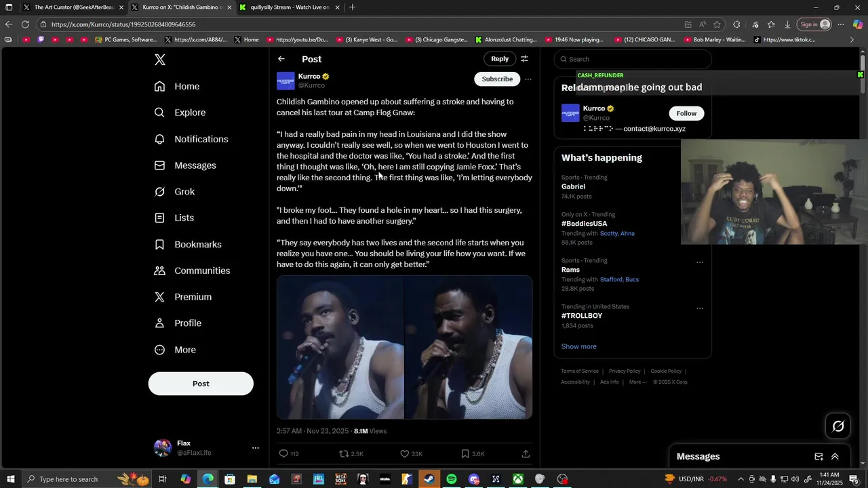Click the Reply button at post top
Screen dimensions: 868x488
coord(500,59)
